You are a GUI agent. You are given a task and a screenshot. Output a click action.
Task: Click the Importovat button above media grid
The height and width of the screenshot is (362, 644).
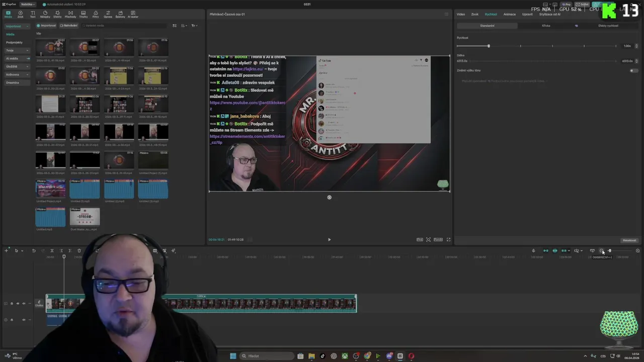pos(46,26)
